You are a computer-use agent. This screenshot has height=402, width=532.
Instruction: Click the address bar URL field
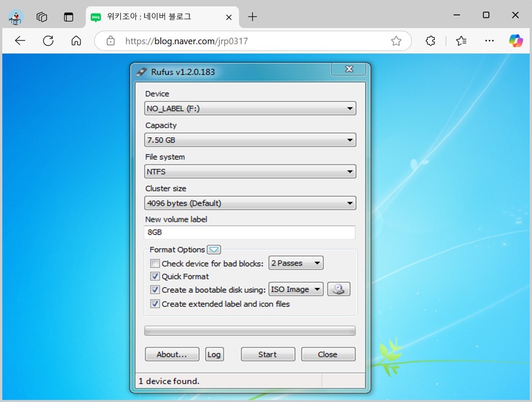tap(253, 41)
